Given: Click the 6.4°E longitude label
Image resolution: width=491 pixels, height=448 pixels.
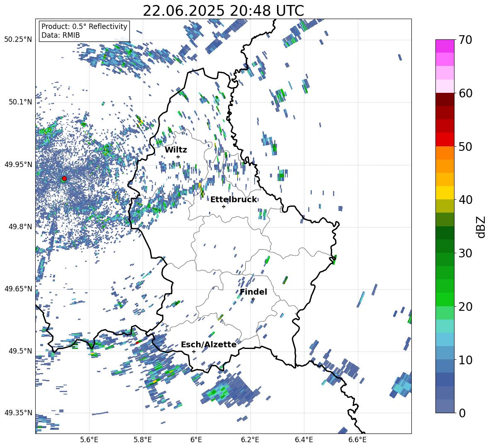Looking at the screenshot, I should (x=304, y=440).
